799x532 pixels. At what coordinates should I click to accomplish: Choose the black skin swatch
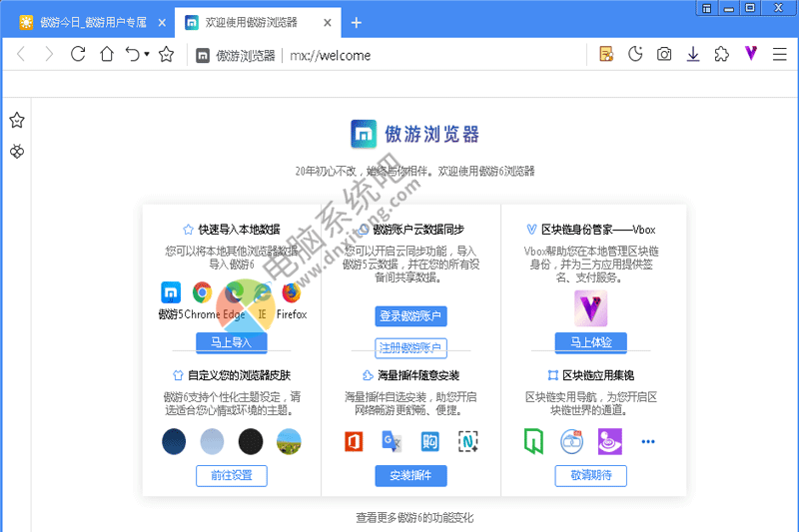tap(251, 441)
